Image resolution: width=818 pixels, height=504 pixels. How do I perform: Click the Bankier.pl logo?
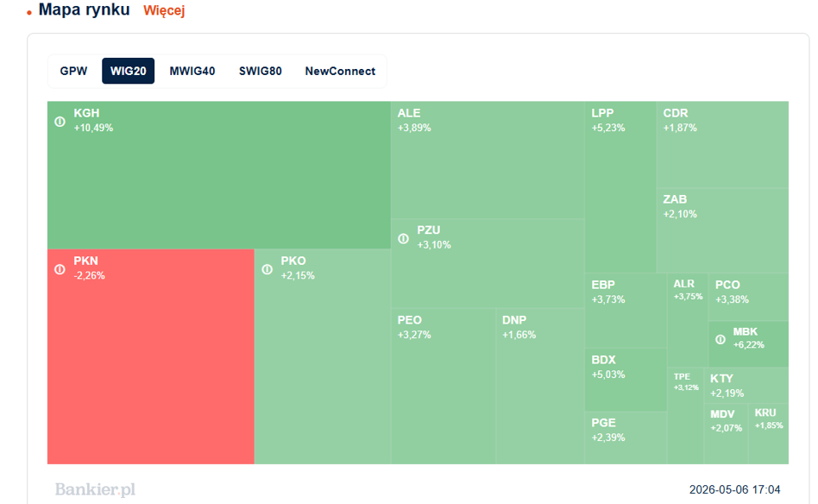(95, 489)
